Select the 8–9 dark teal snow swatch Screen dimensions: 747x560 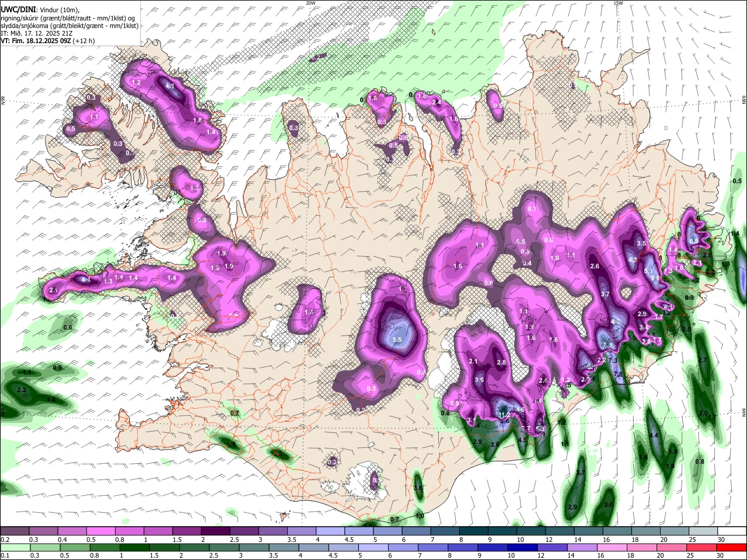pyautogui.click(x=473, y=531)
